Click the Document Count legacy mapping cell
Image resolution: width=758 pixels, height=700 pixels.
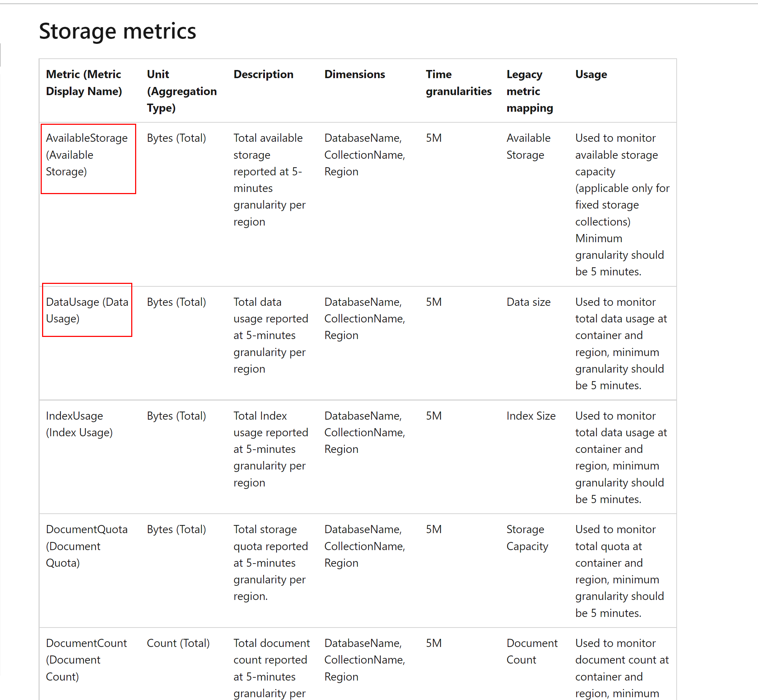pos(532,652)
